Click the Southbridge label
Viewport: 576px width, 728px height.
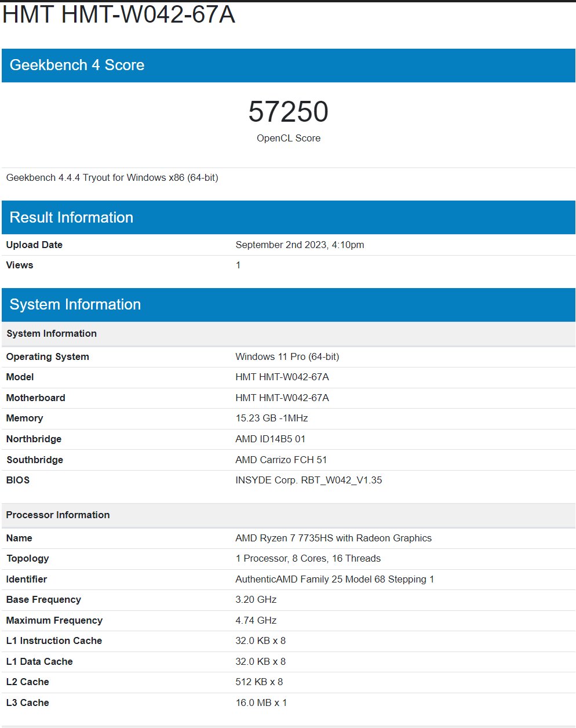pos(35,460)
